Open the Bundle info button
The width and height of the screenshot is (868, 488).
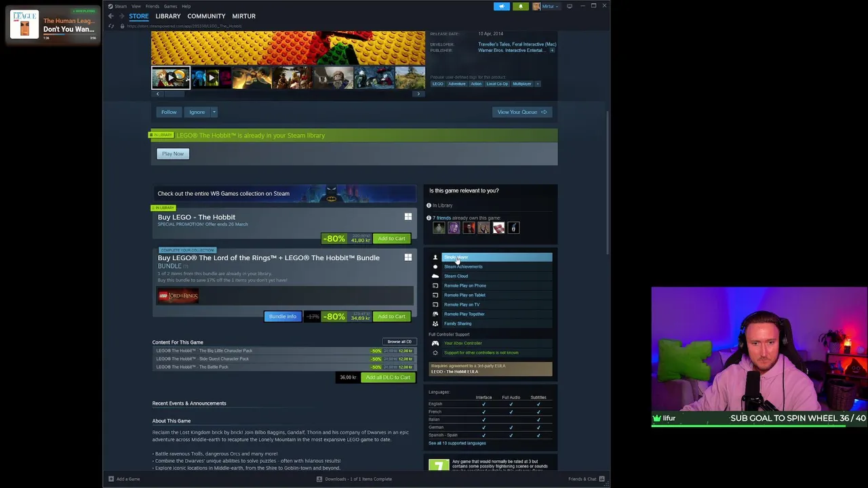point(282,317)
